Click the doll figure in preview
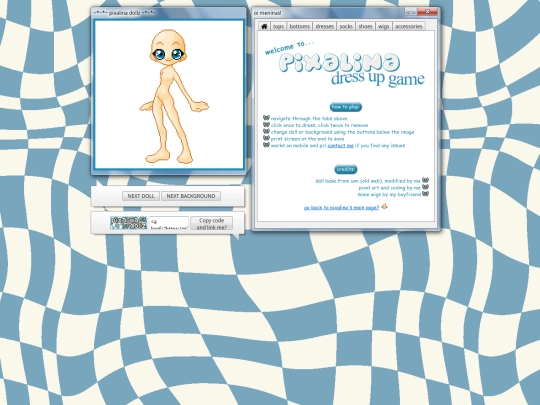 (172, 96)
